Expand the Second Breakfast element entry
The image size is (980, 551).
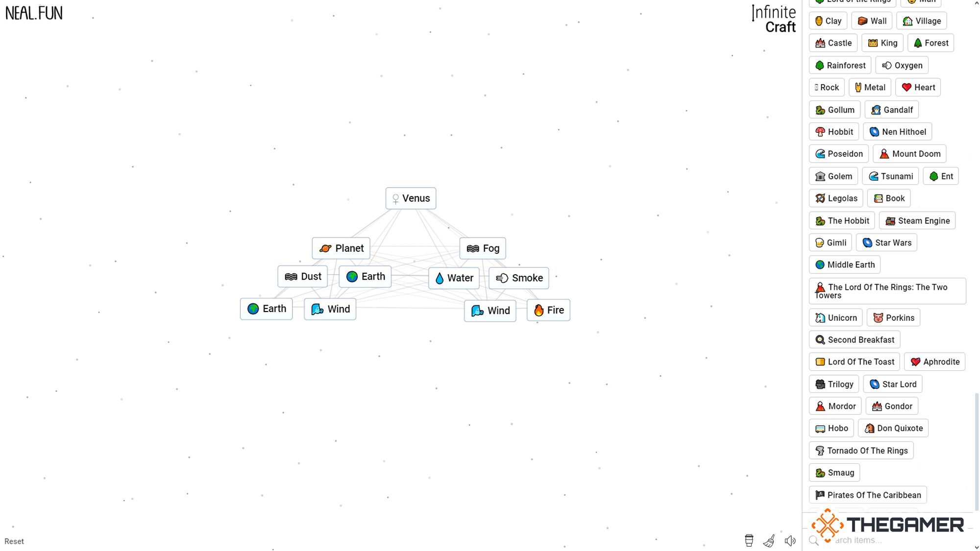tap(855, 340)
